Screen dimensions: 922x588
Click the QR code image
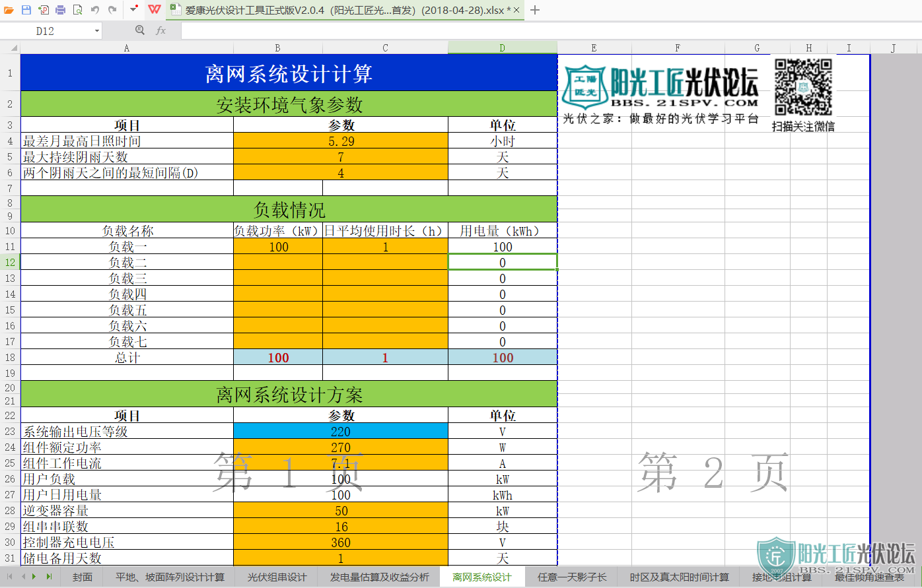(x=803, y=86)
